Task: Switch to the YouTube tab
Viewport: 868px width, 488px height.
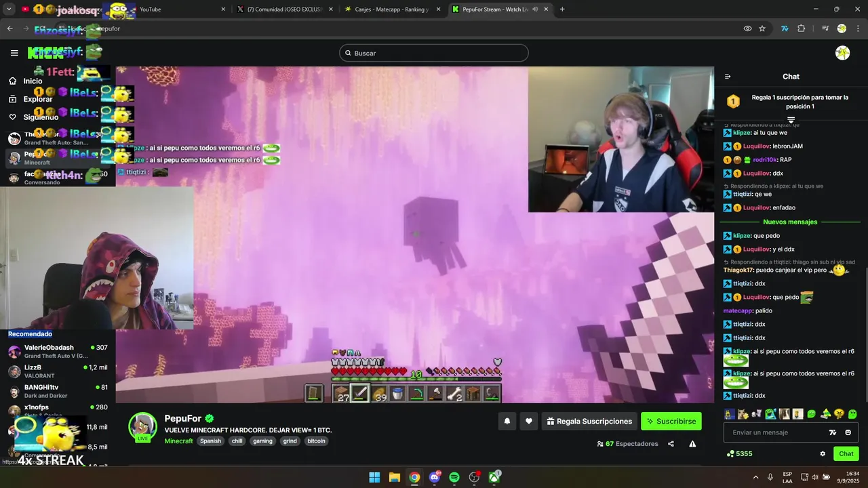Action: click(175, 9)
